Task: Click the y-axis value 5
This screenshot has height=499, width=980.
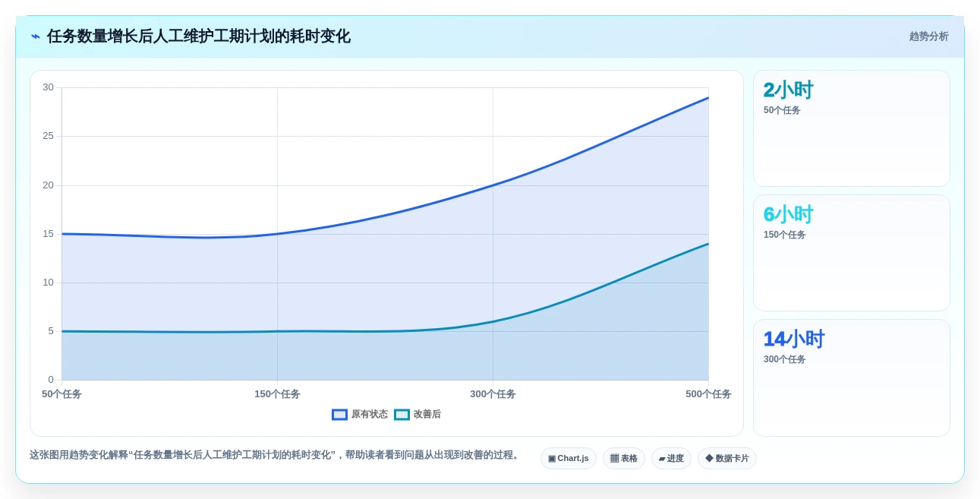Action: point(51,331)
